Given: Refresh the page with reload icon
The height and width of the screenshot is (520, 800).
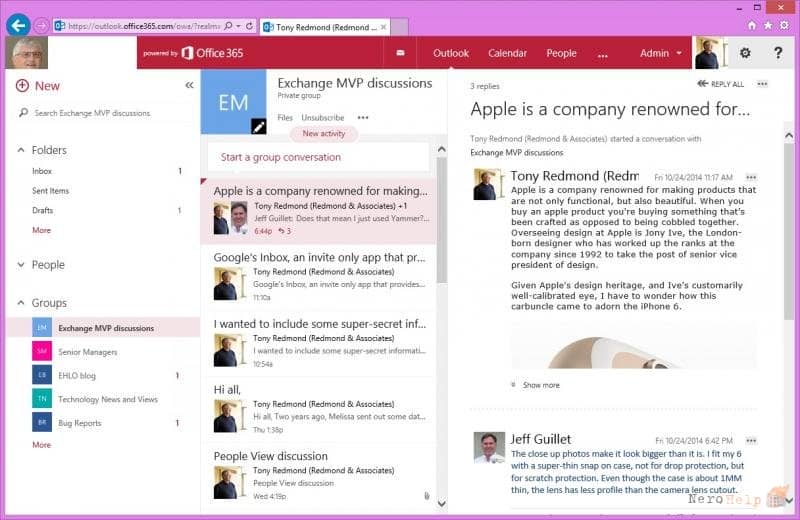Looking at the screenshot, I should (249, 26).
